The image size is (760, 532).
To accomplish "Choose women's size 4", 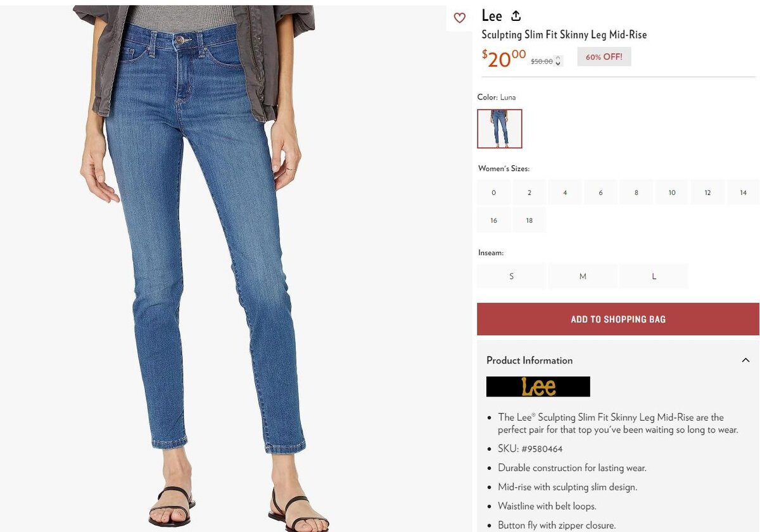I will 565,193.
